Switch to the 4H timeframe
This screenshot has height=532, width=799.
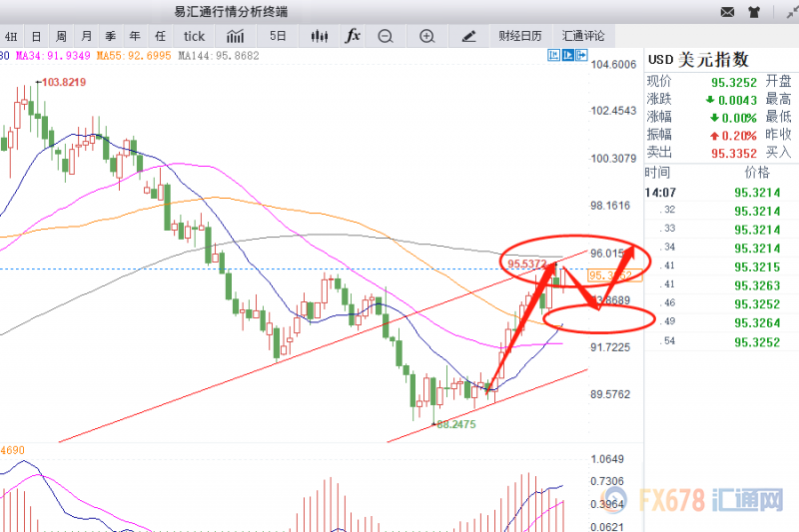[x=10, y=36]
